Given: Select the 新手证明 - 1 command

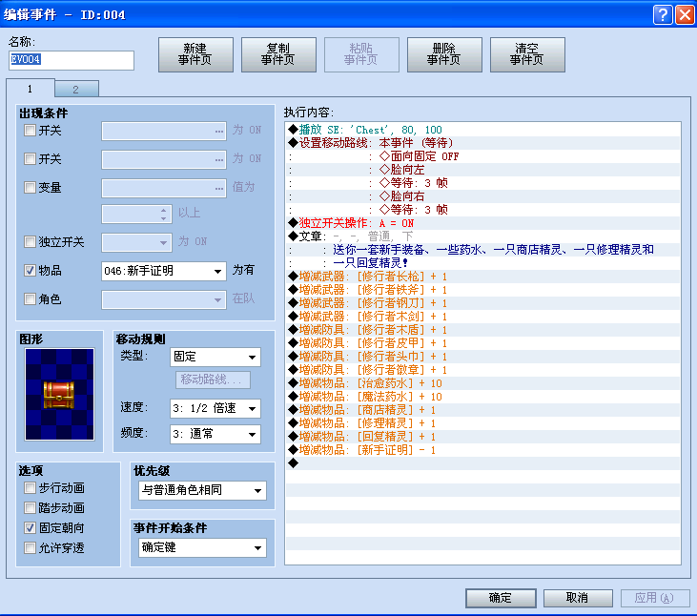Looking at the screenshot, I should point(482,450).
